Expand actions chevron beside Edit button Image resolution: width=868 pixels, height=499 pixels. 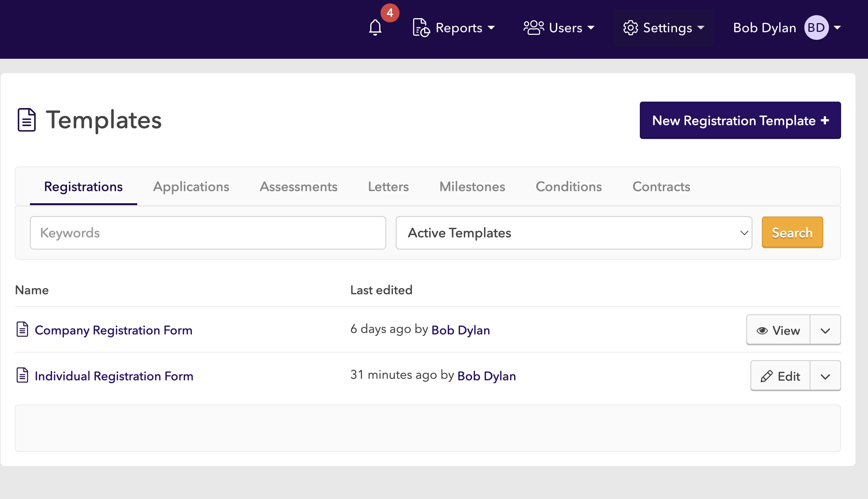(x=825, y=376)
